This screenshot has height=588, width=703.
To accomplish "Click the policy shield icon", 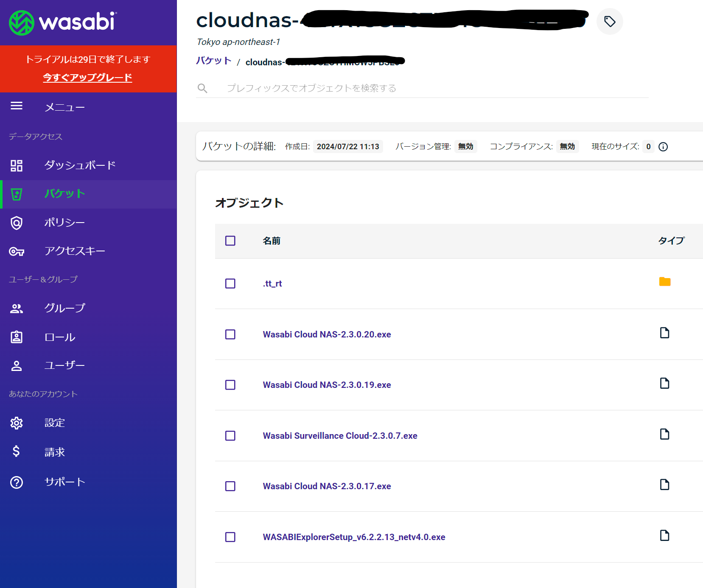I will (16, 223).
